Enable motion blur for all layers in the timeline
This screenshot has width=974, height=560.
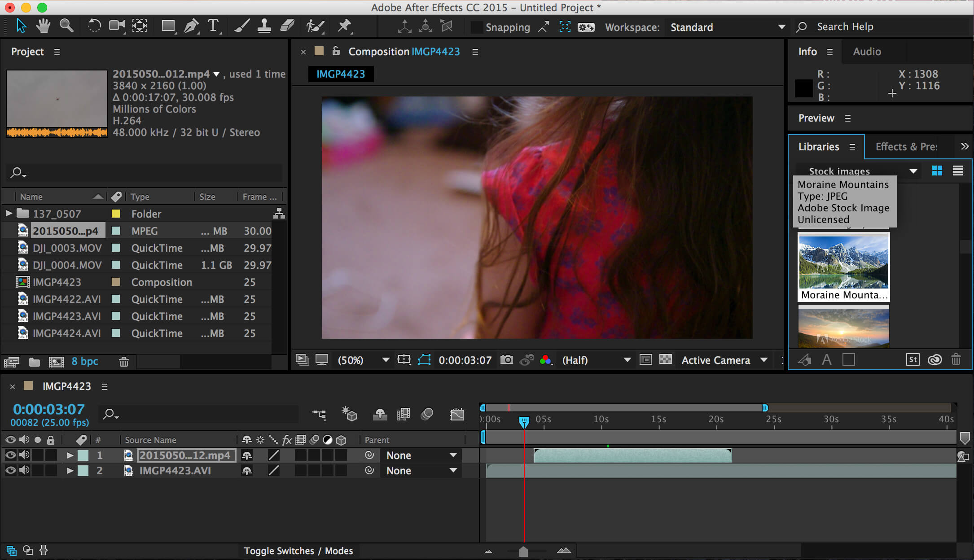[x=427, y=414]
